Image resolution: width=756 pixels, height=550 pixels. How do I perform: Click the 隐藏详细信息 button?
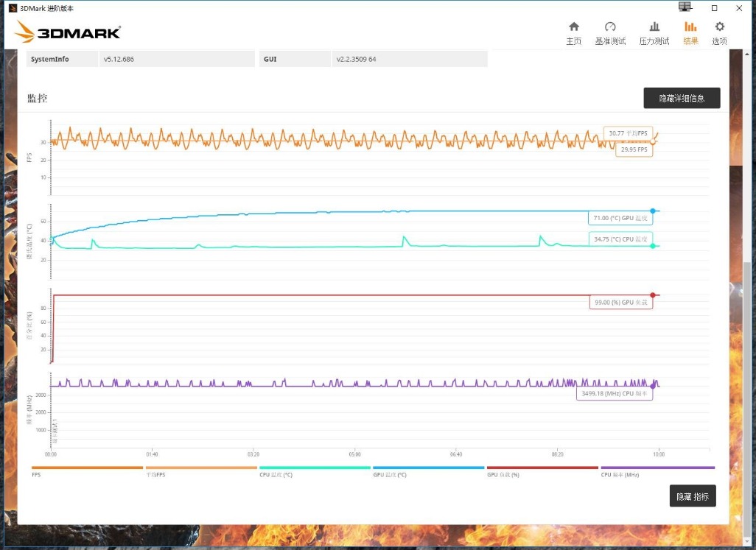pos(683,97)
